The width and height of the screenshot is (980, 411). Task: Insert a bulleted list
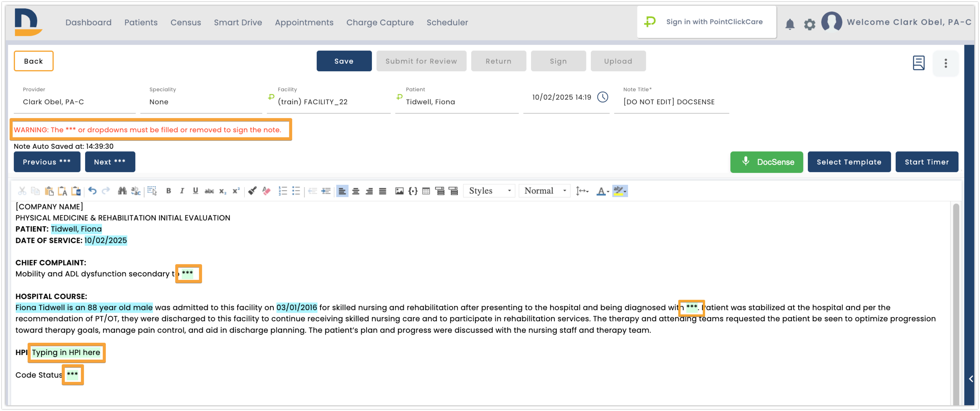[296, 191]
